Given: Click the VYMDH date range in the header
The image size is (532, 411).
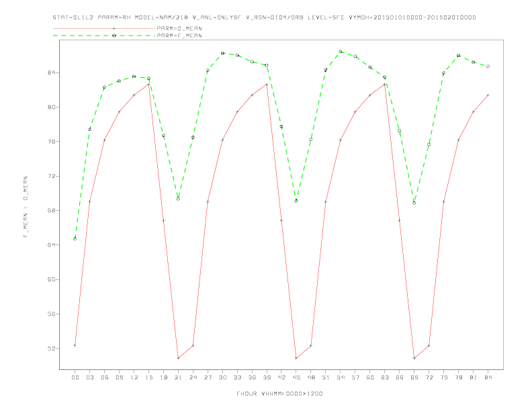Looking at the screenshot, I should click(x=412, y=17).
